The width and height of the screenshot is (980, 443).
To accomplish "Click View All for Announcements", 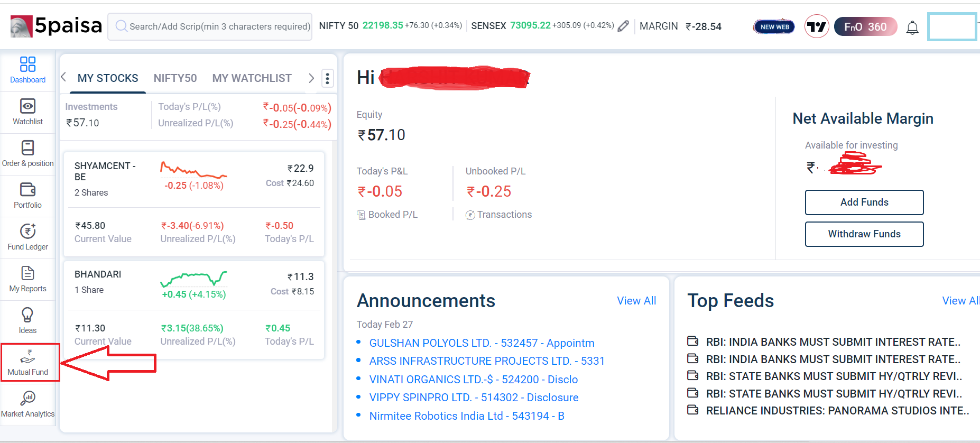I will (636, 301).
